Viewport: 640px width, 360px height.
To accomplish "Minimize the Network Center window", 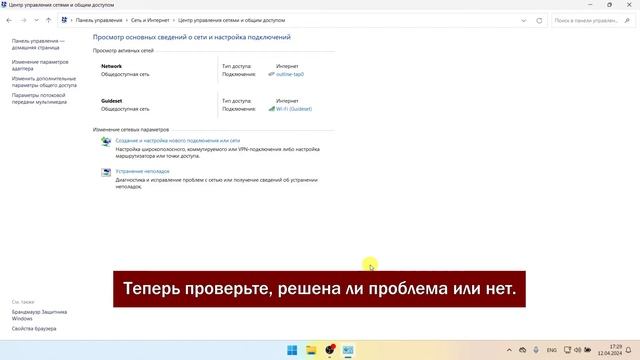I will point(590,4).
